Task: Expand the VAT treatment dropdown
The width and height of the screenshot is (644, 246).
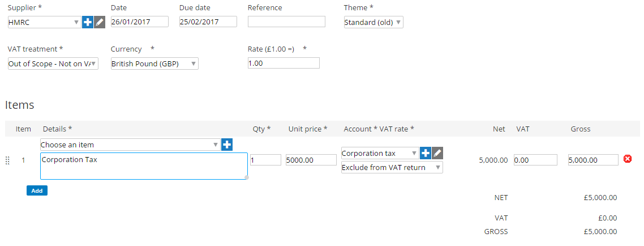Action: 53,64
